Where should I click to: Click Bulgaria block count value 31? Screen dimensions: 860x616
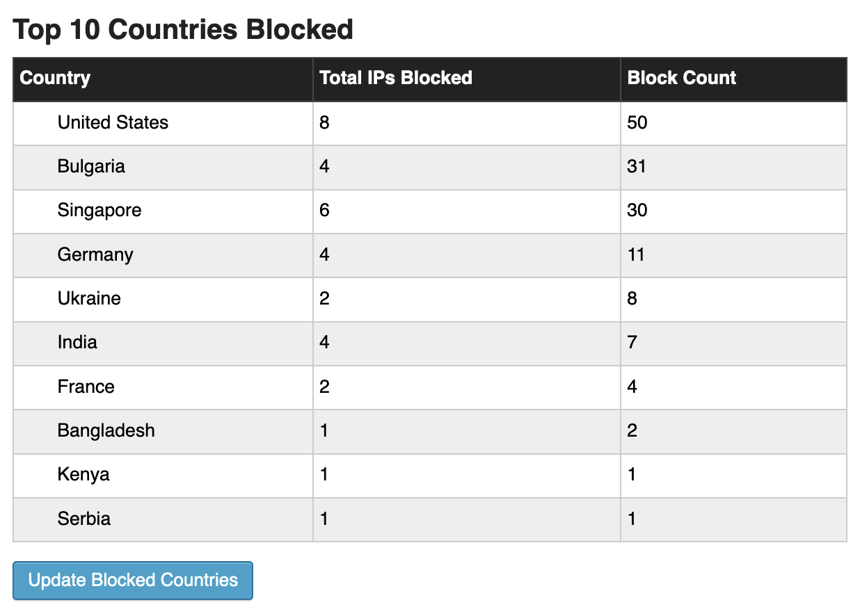tap(637, 167)
